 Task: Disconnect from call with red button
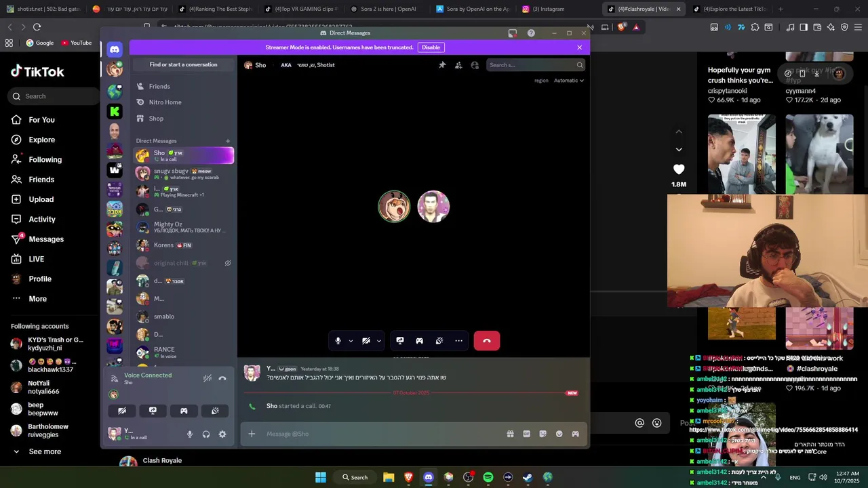tap(487, 341)
